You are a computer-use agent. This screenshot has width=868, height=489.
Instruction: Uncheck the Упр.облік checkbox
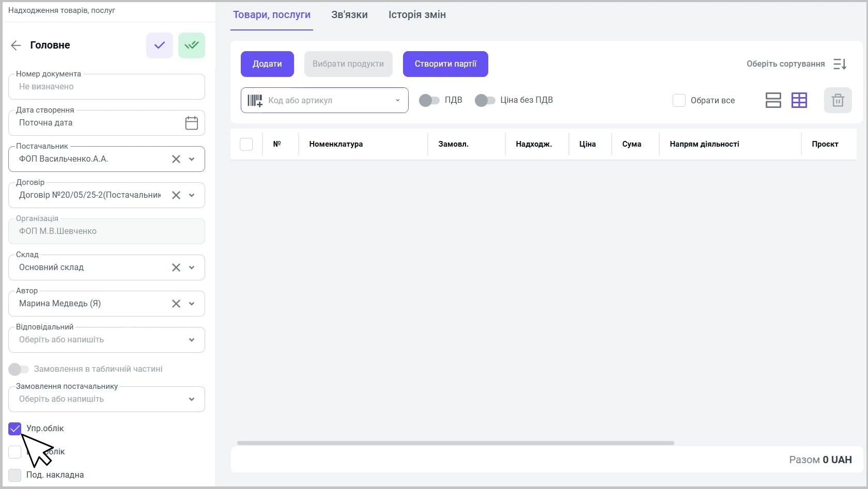click(x=15, y=429)
